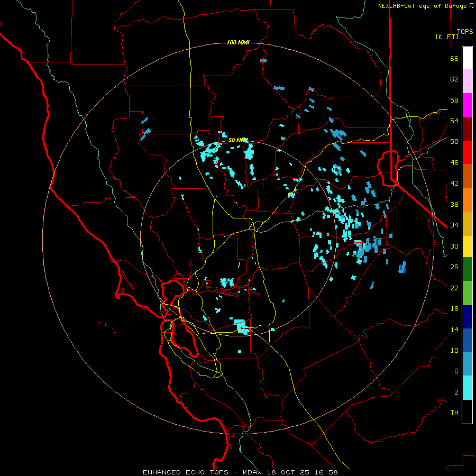Click the '46' legend value
Screen dimensions: 476x476
click(x=454, y=163)
